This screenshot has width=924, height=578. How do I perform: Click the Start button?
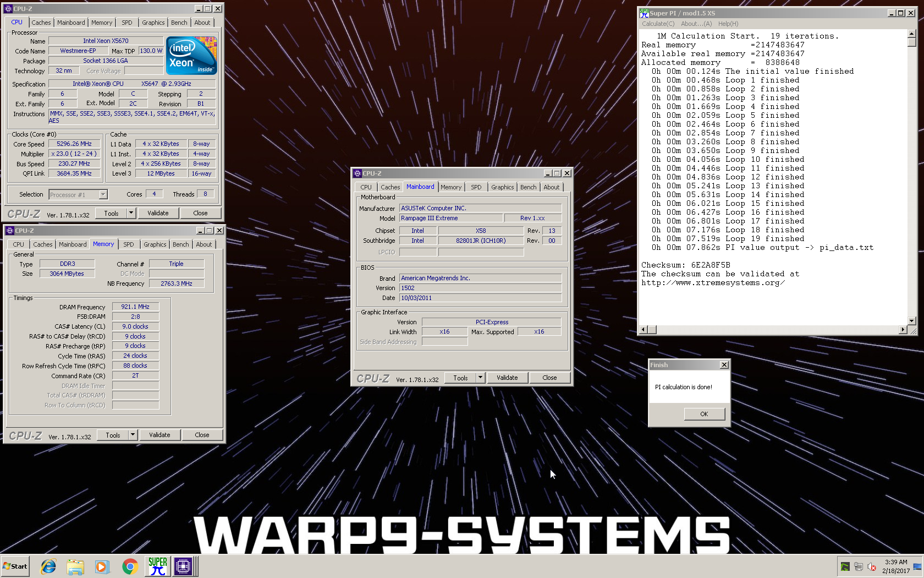[x=15, y=566]
